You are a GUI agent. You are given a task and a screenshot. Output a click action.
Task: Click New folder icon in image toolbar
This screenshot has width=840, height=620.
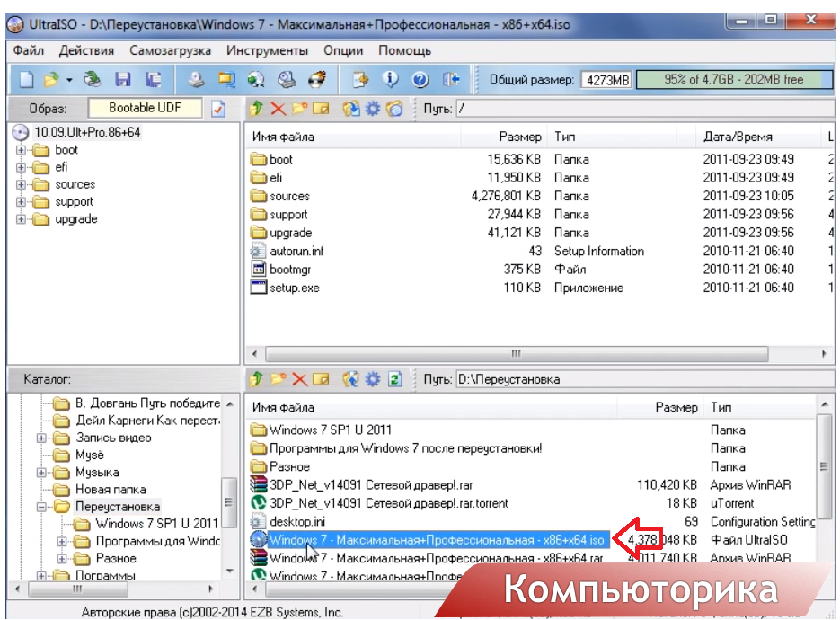click(299, 109)
